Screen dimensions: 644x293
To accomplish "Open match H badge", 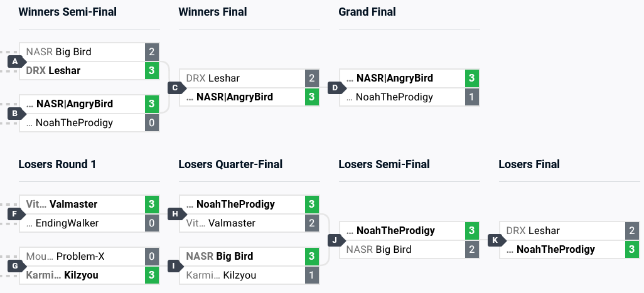I will (174, 214).
